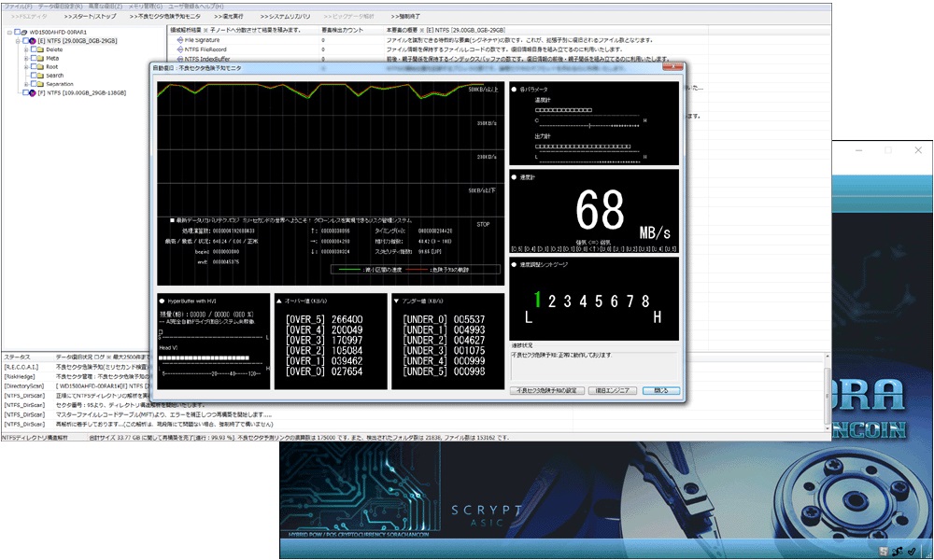934x560 pixels.
Task: Check the WD1500AHFD-00RAR1 drive checkbox
Action: (x=17, y=32)
